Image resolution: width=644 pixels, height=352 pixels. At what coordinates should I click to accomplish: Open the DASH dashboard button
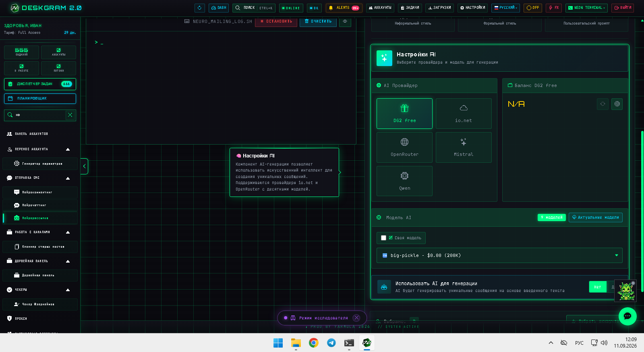(x=219, y=8)
